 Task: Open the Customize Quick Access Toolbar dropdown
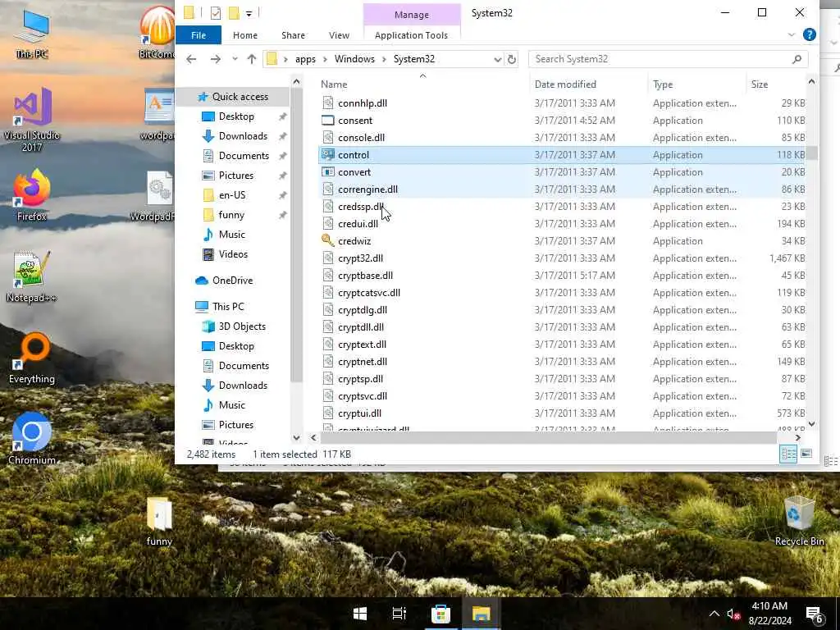coord(249,13)
